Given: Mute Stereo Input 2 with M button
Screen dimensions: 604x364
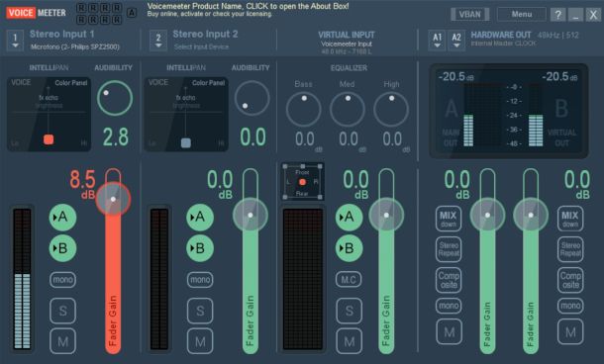Looking at the screenshot, I should click(x=200, y=341).
